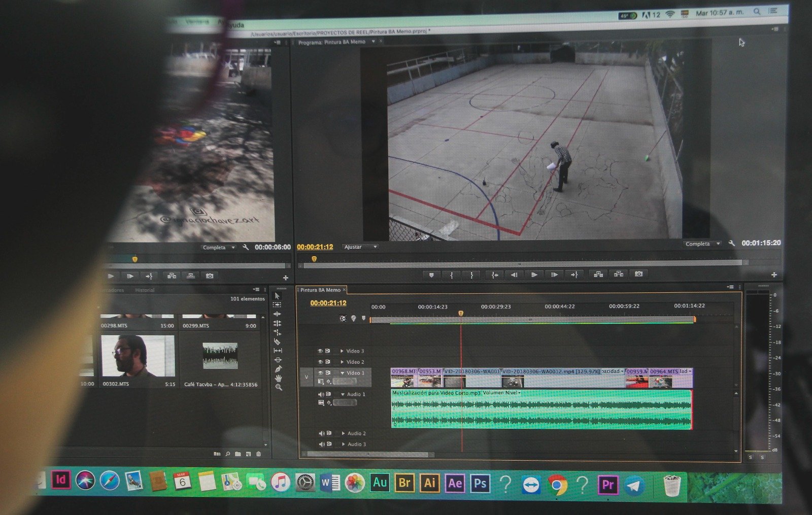The height and width of the screenshot is (515, 812).
Task: Open the Program monitor settings wrench
Action: [x=731, y=244]
